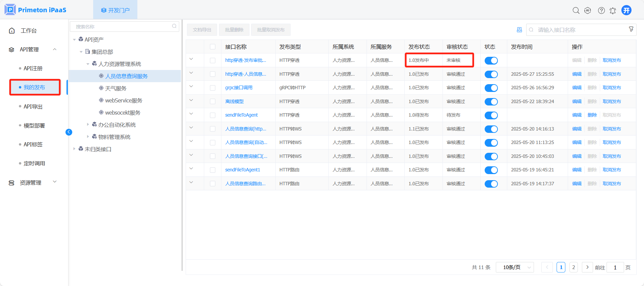Open the help question mark icon

pyautogui.click(x=601, y=10)
